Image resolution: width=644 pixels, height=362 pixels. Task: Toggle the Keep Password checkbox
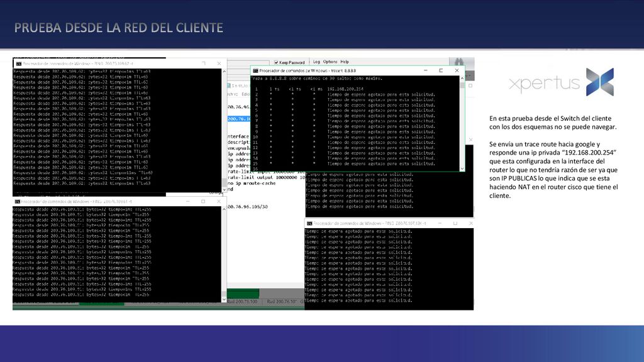click(x=277, y=62)
